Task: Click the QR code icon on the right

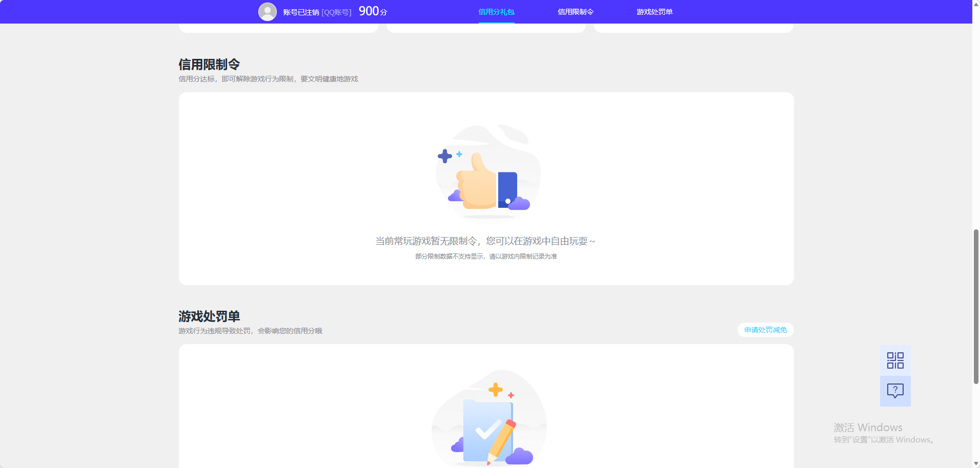Action: 895,360
